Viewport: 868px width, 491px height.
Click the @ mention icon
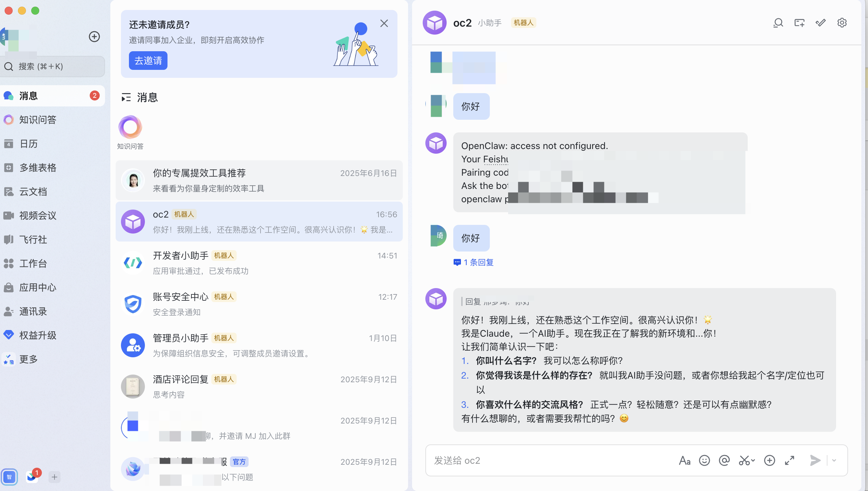point(724,460)
